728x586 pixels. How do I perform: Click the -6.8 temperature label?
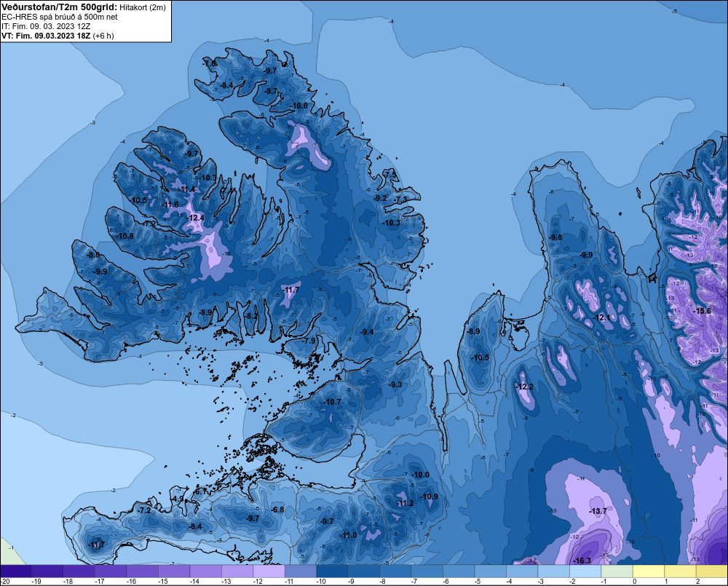277,510
